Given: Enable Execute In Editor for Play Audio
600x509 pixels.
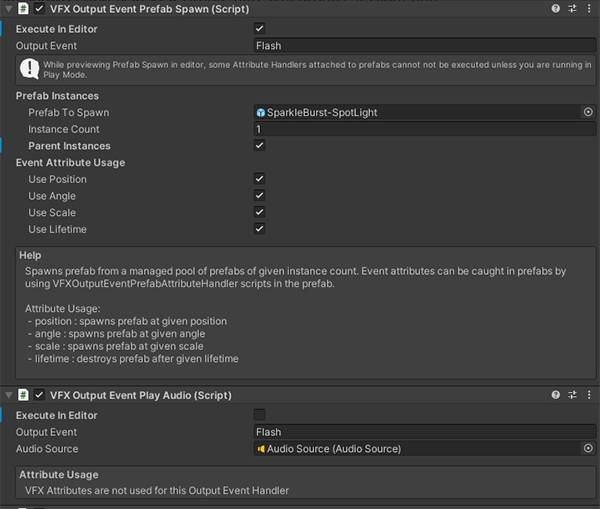Looking at the screenshot, I should click(260, 415).
